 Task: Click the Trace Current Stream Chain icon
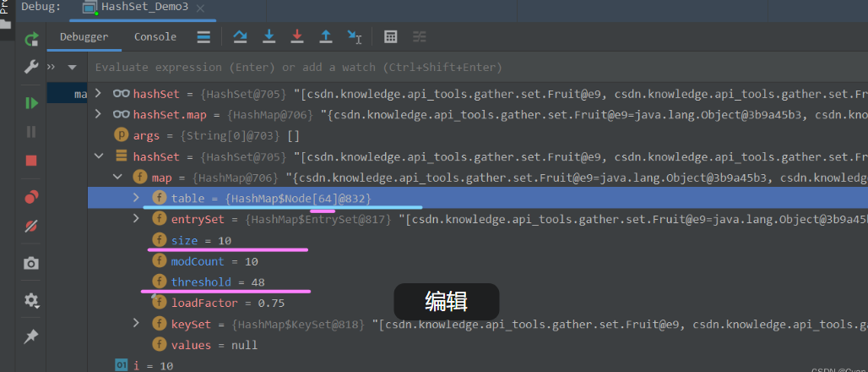tap(420, 37)
